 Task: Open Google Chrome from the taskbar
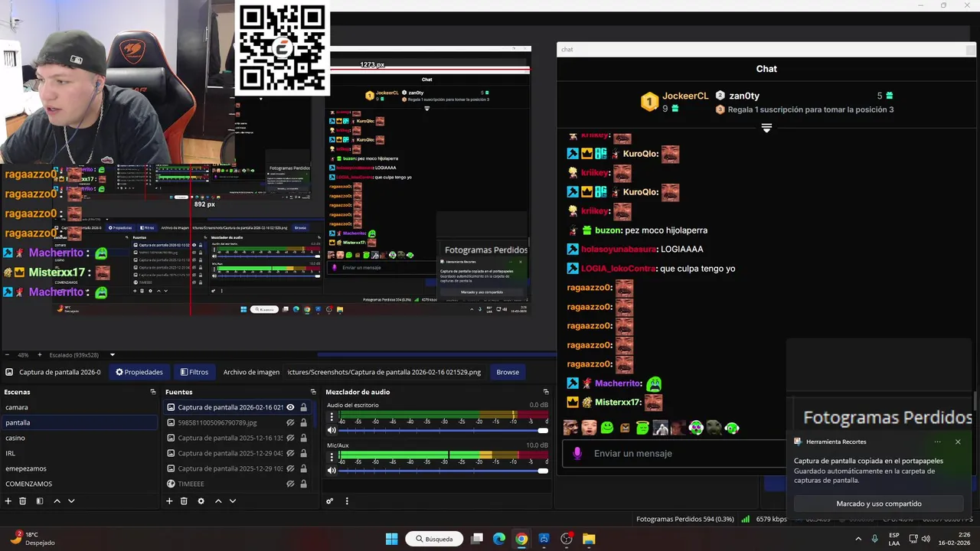tap(521, 539)
